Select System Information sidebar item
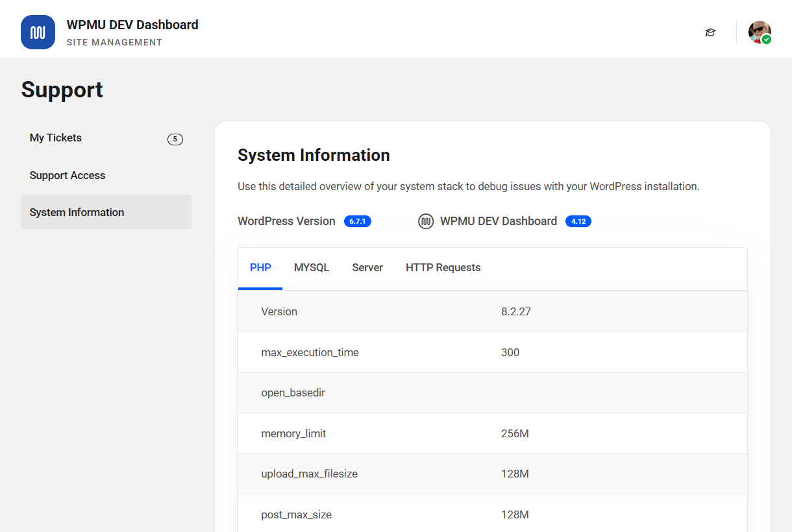Viewport: 792px width, 532px height. pyautogui.click(x=106, y=212)
